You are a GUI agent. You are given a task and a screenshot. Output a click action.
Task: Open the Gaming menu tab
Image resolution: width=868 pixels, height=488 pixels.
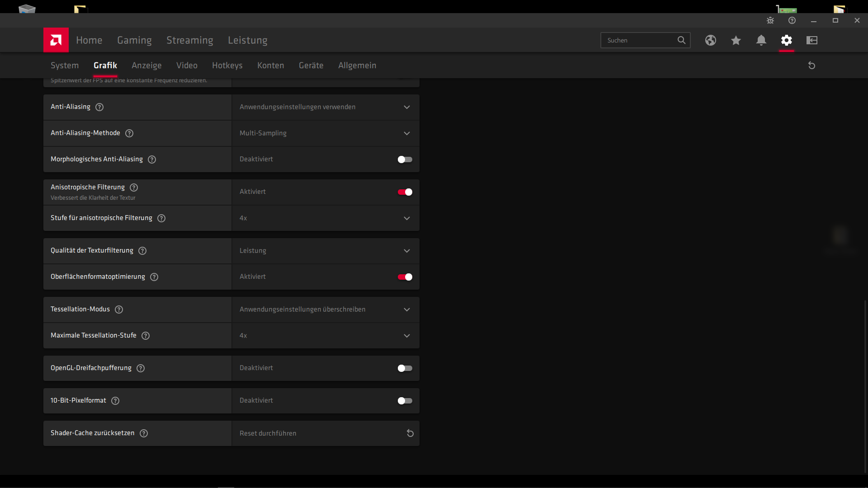point(134,40)
